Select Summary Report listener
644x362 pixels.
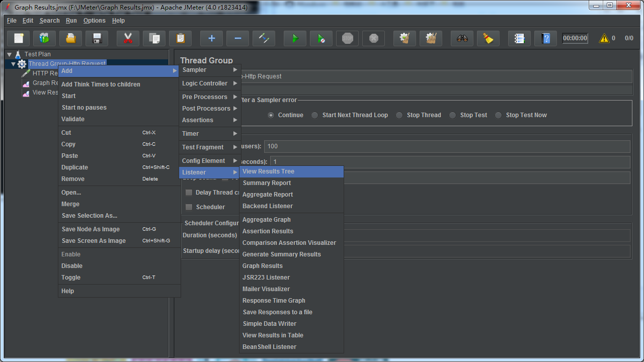pyautogui.click(x=292, y=183)
